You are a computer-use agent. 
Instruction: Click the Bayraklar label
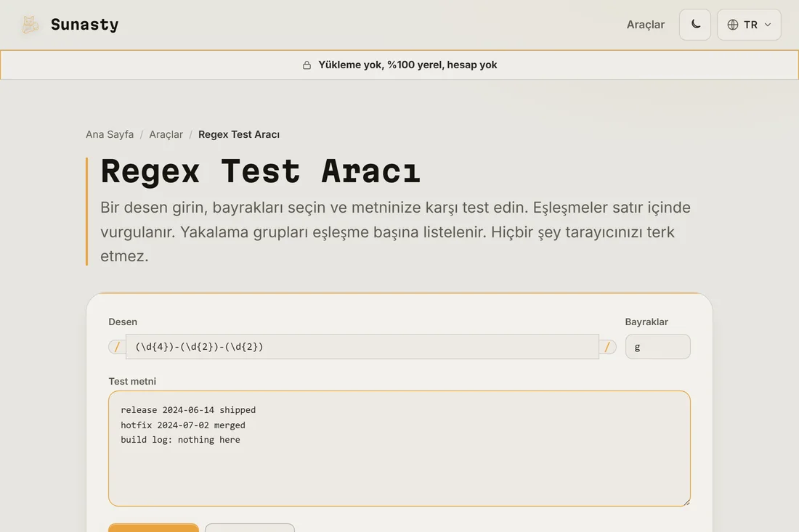(x=646, y=322)
